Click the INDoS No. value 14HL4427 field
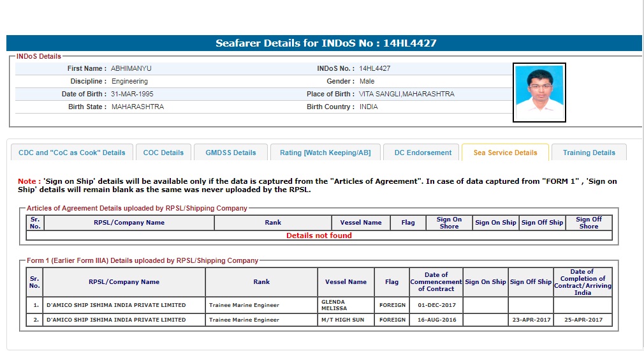The image size is (644, 351). (375, 68)
